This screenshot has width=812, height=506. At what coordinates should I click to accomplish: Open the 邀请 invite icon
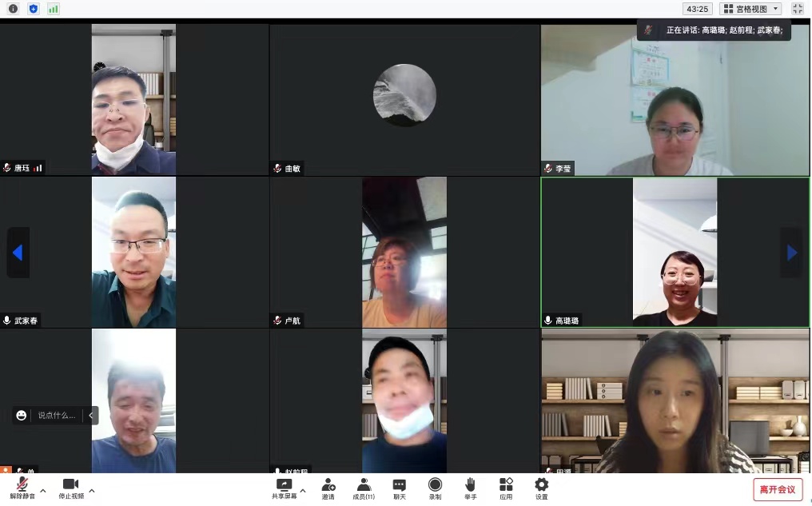328,488
